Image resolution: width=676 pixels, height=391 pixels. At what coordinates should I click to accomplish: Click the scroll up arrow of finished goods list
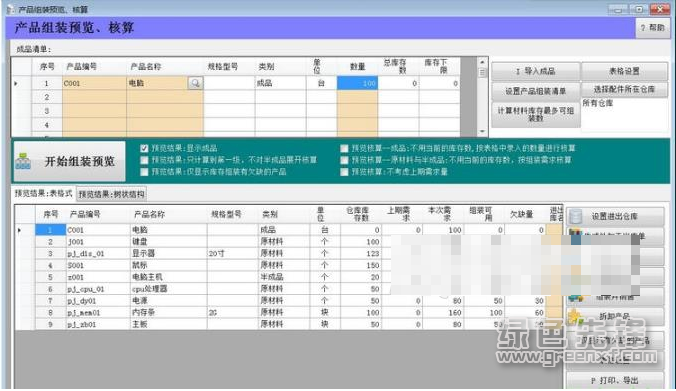(x=482, y=62)
